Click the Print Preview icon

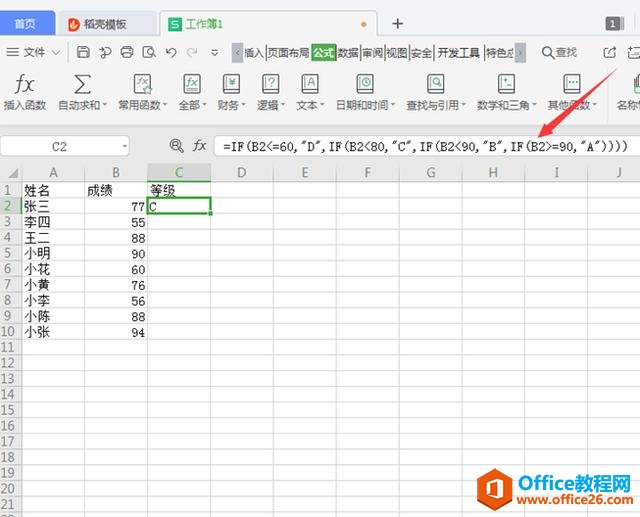click(149, 52)
